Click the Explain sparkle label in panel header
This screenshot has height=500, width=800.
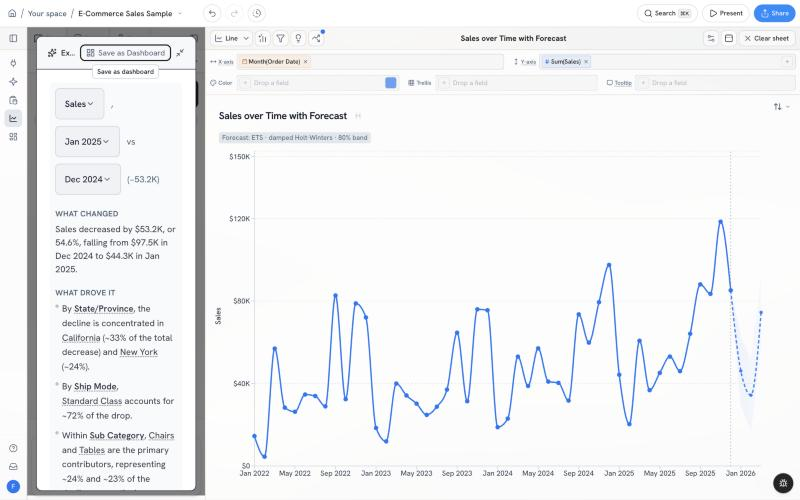pos(61,53)
